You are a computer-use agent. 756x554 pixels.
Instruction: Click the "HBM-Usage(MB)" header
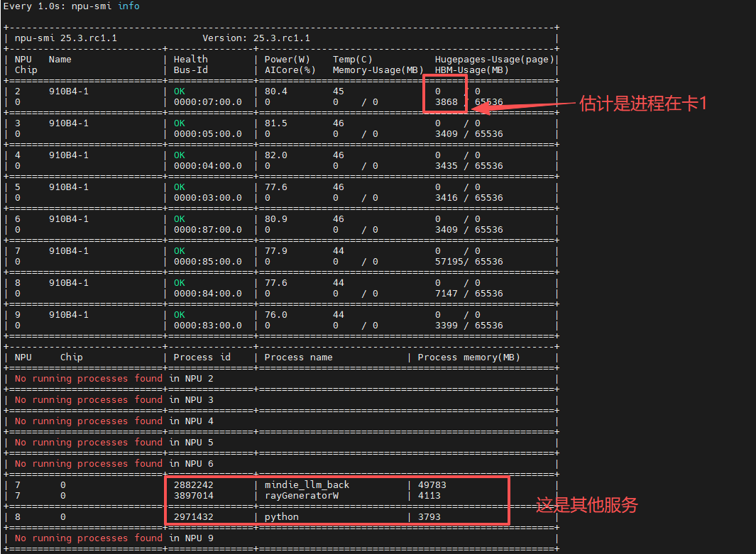471,70
